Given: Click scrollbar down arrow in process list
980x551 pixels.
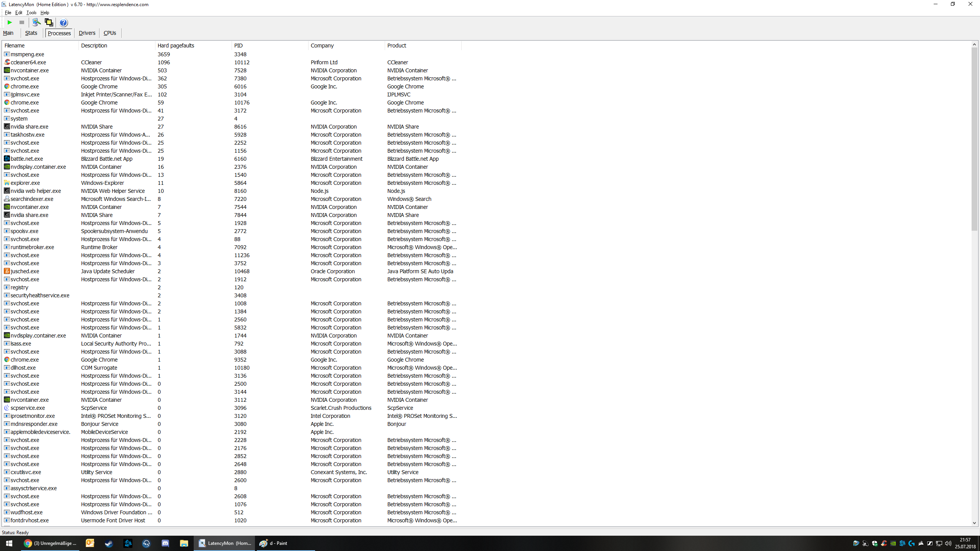Looking at the screenshot, I should pos(974,523).
